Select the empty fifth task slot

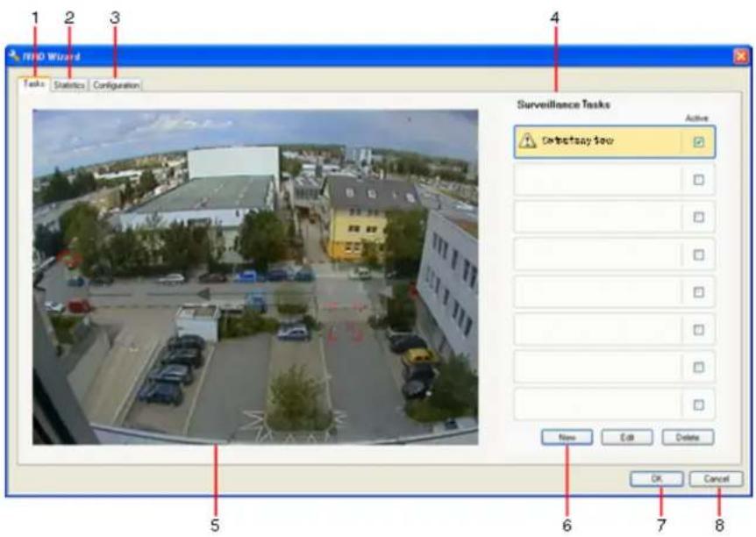coord(614,292)
